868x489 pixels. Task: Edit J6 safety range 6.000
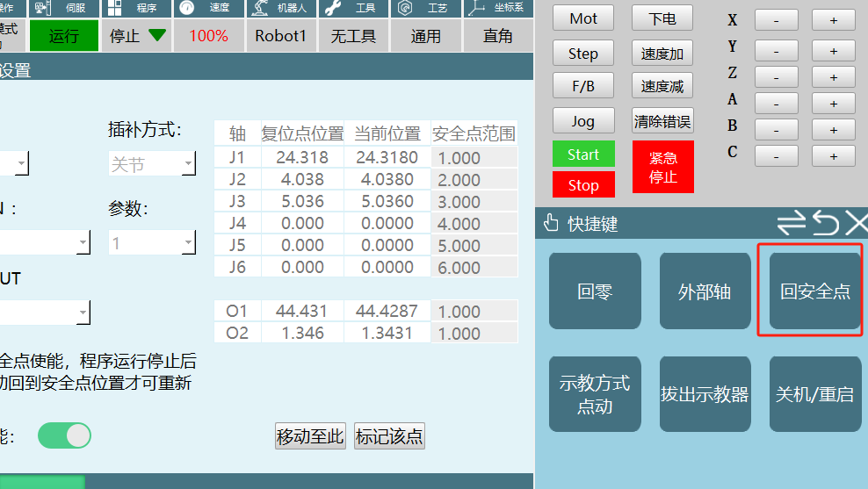point(474,268)
